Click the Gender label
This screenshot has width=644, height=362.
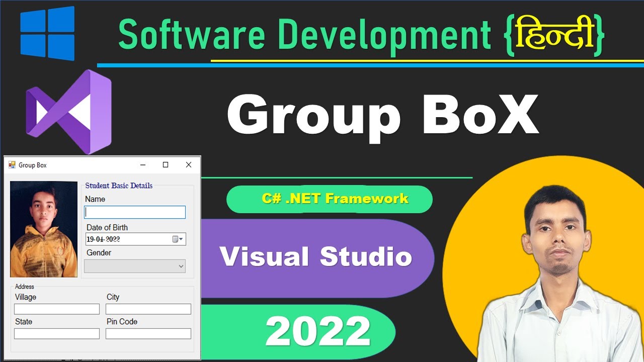[x=99, y=252]
